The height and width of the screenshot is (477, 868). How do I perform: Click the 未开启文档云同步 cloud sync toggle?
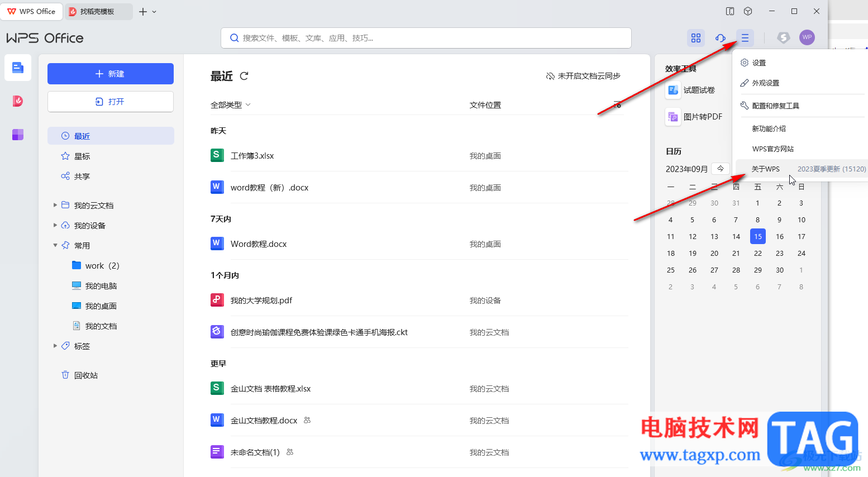[x=583, y=76]
